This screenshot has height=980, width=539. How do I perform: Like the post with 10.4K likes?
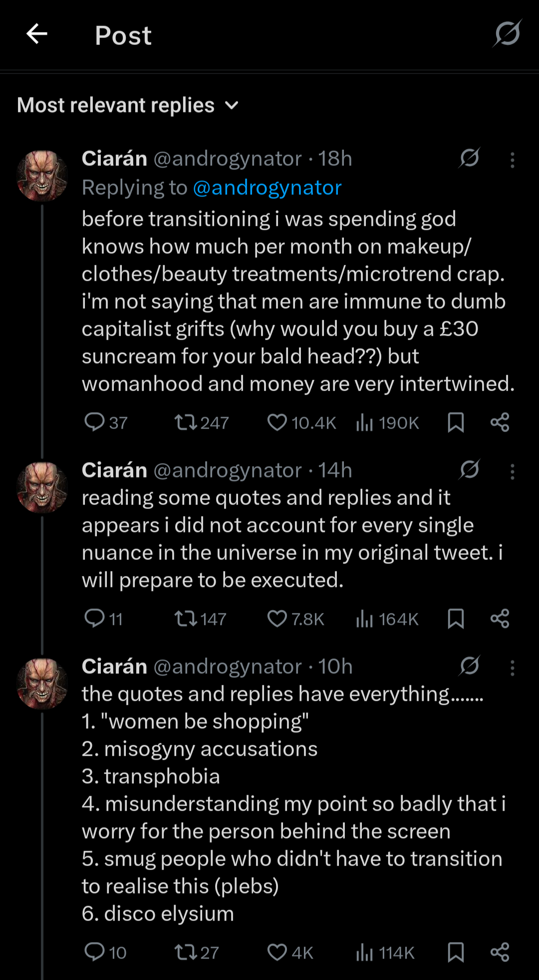[x=277, y=423]
